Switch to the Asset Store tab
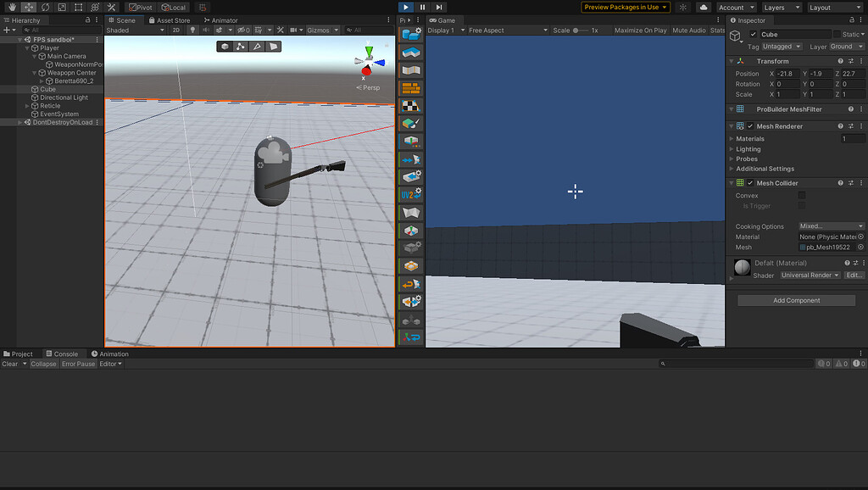This screenshot has height=490, width=868. point(169,19)
